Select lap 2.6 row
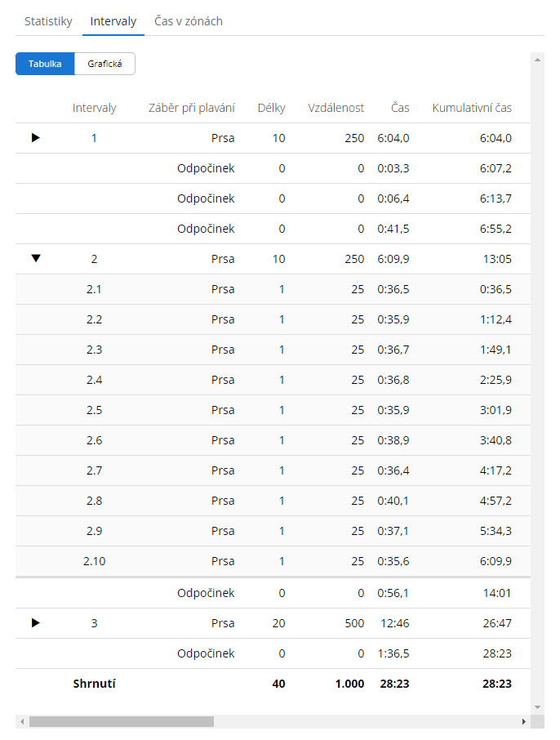The width and height of the screenshot is (560, 740). click(x=273, y=440)
